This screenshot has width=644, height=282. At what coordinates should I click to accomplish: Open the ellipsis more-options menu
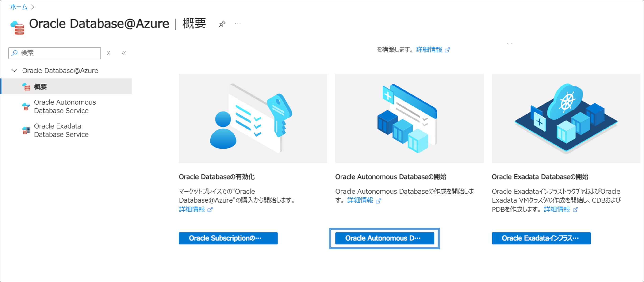coord(238,24)
